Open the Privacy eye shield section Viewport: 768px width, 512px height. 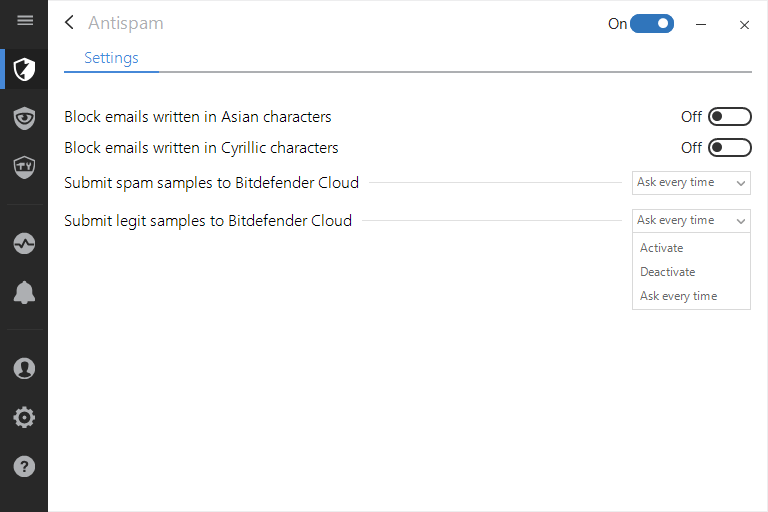(24, 118)
